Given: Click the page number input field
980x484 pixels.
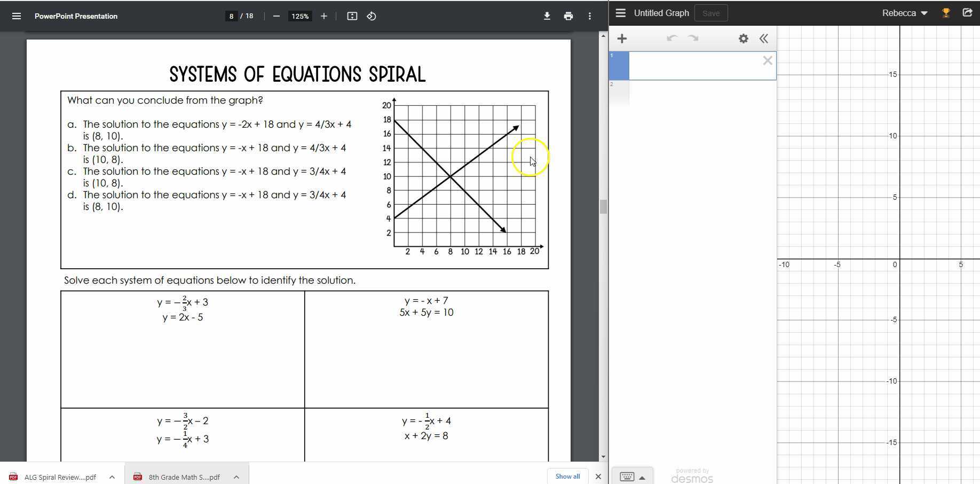Looking at the screenshot, I should click(231, 16).
